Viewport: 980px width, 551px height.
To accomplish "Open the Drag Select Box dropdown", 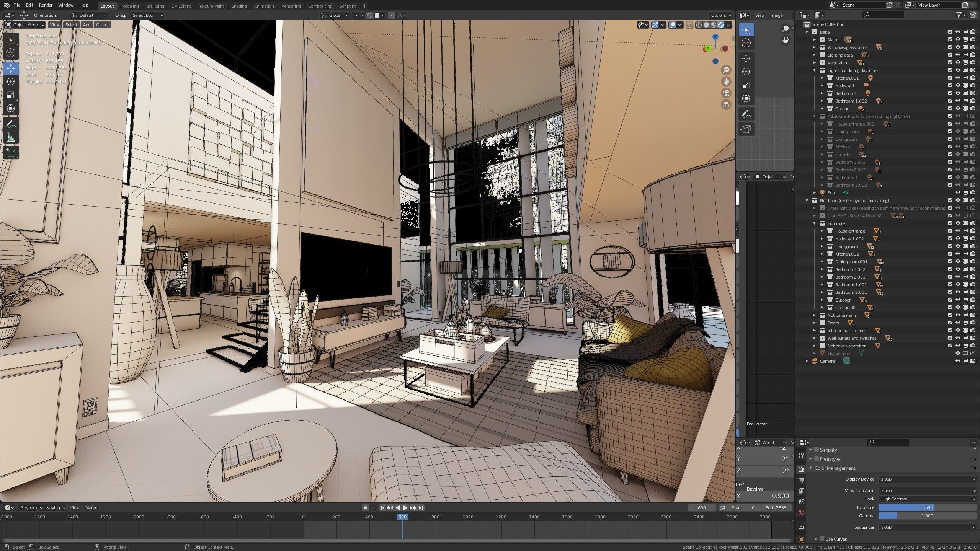I will 147,15.
